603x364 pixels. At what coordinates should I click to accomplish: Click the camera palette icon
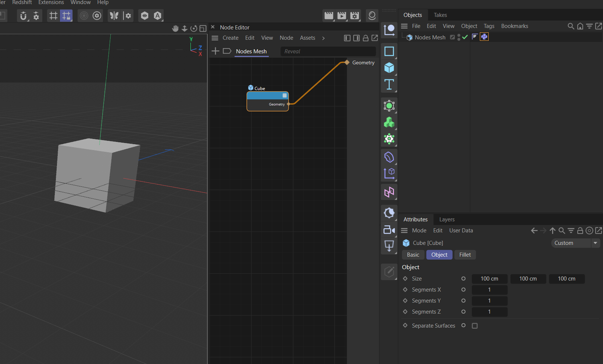(x=389, y=230)
